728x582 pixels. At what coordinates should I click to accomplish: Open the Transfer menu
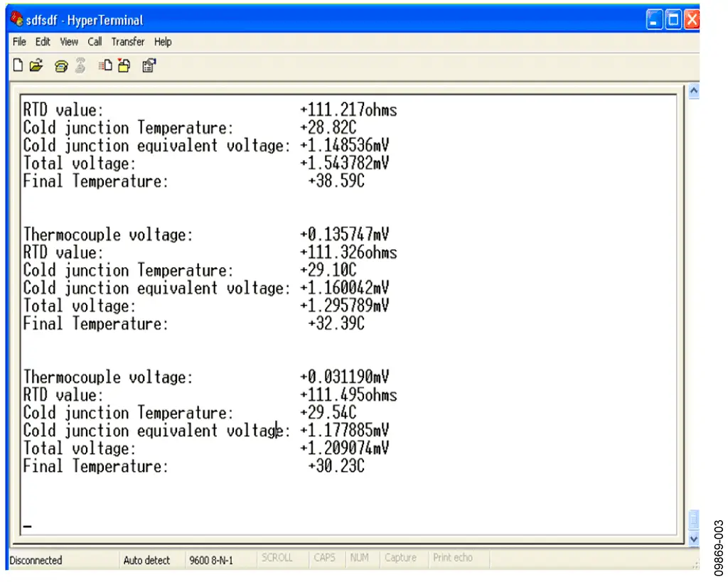pyautogui.click(x=128, y=42)
